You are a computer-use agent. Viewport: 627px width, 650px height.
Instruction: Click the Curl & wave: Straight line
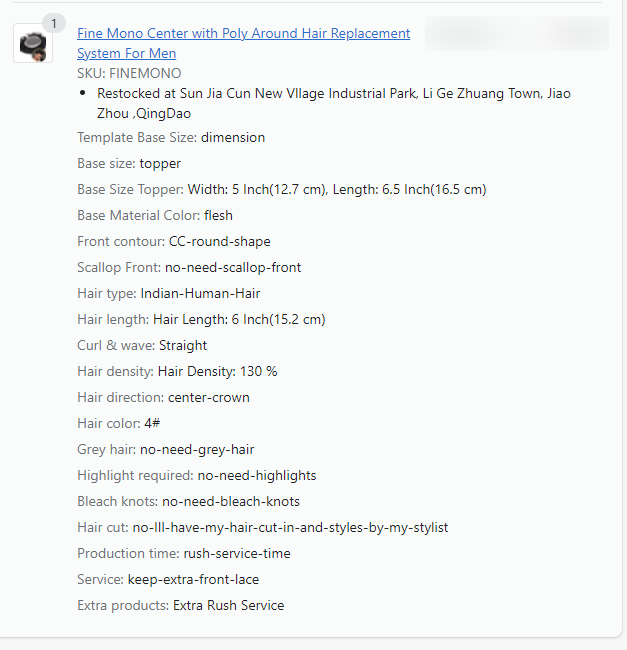(142, 345)
